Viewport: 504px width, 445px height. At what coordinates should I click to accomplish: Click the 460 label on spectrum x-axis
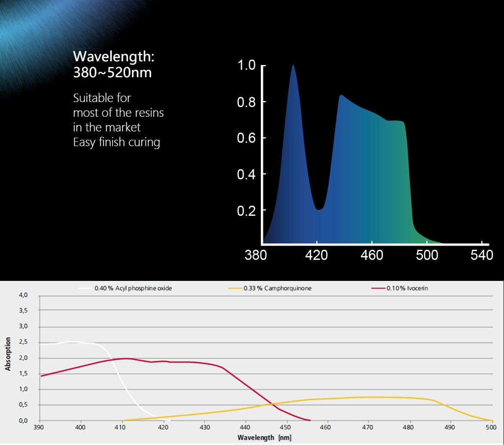click(372, 255)
